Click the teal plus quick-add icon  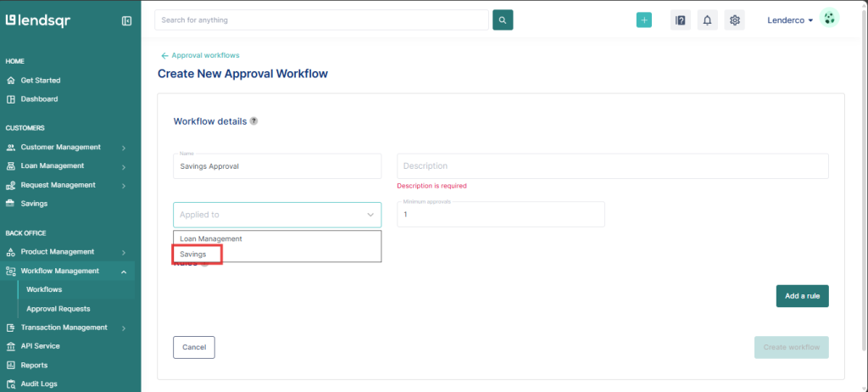644,20
